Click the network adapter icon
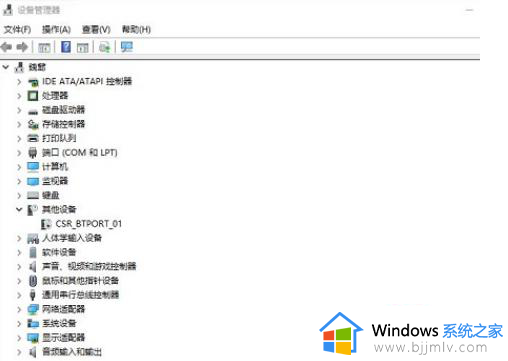The width and height of the screenshot is (508, 361). (x=33, y=310)
